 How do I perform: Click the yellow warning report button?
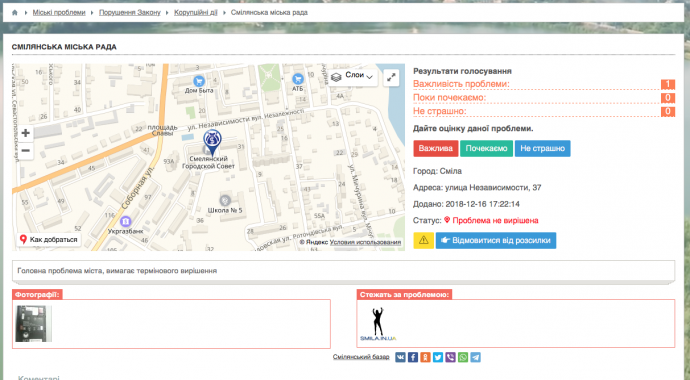tap(423, 240)
